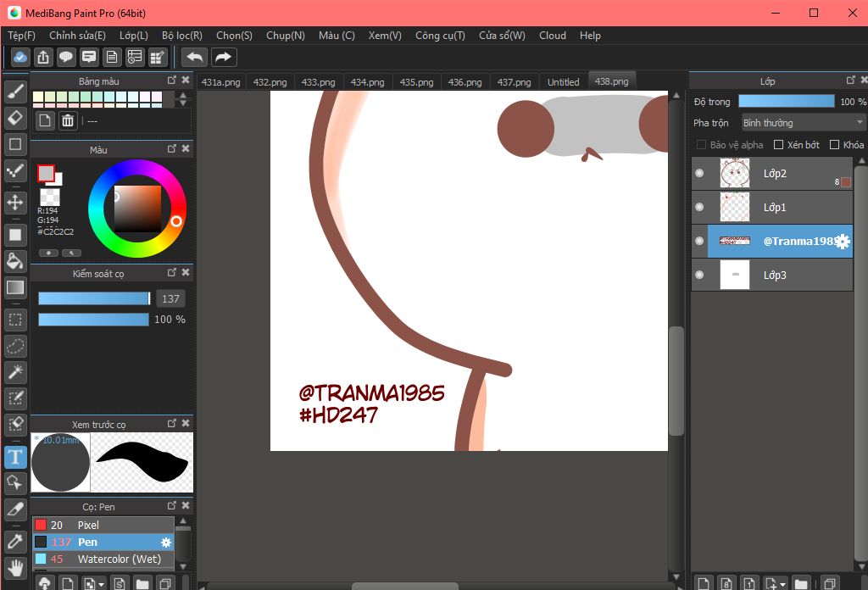The image size is (868, 590).
Task: Open the Cloud menu
Action: click(x=553, y=36)
